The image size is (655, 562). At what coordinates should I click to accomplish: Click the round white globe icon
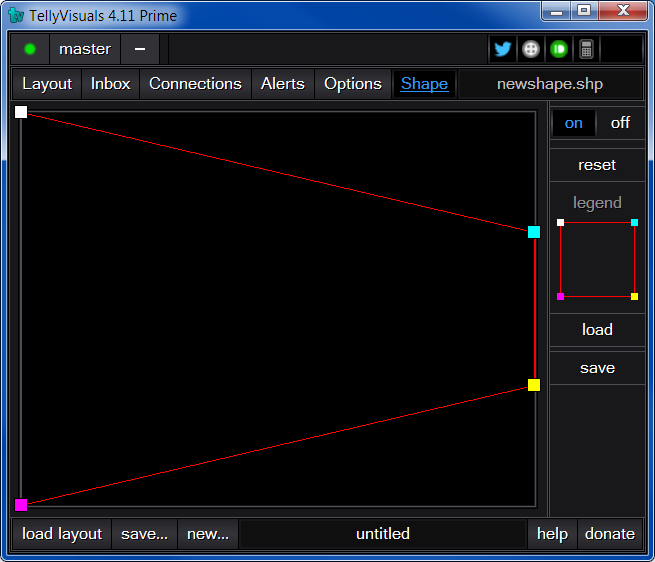pos(531,49)
